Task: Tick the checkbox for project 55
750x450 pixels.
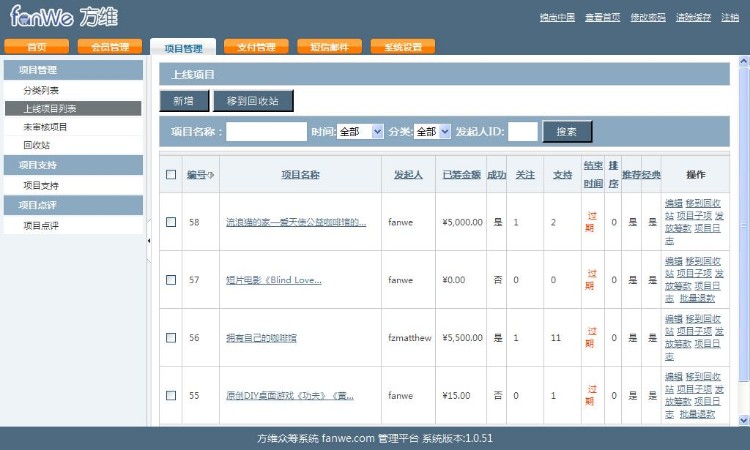Action: point(171,395)
